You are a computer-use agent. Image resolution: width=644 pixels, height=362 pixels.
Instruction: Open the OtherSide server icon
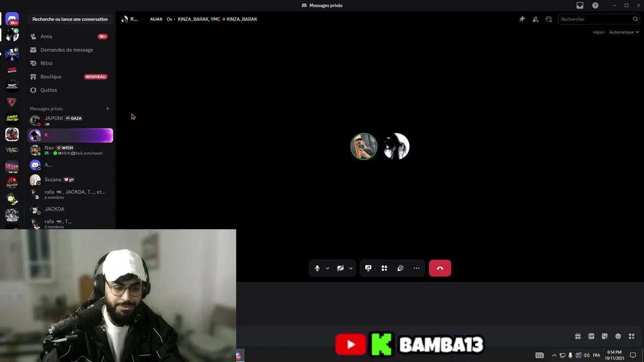pos(12,183)
